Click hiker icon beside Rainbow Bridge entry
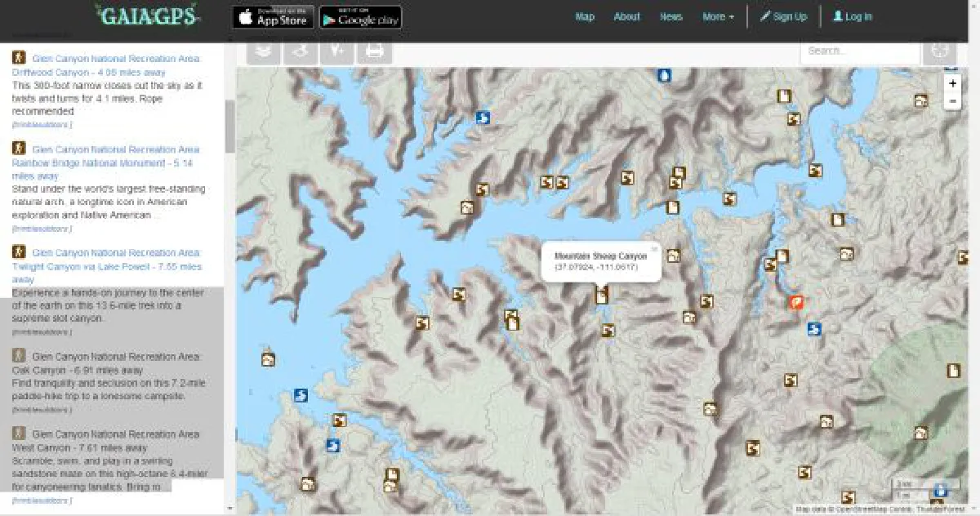The height and width of the screenshot is (516, 980). click(18, 149)
